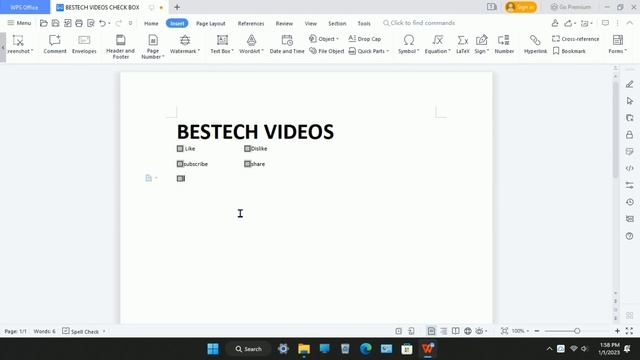The image size is (640, 360).
Task: Click the 'Click to find commands' search box
Action: click(419, 23)
